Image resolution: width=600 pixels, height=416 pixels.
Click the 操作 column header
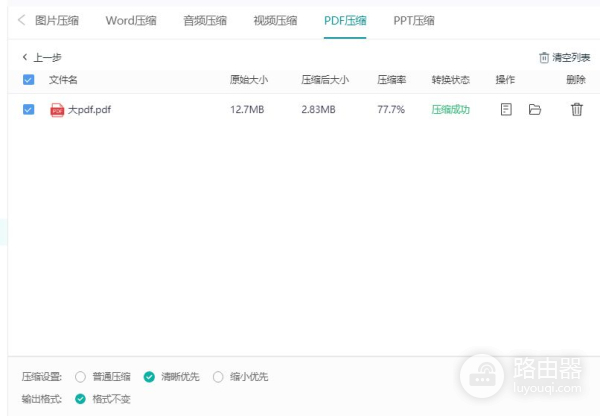click(x=505, y=80)
